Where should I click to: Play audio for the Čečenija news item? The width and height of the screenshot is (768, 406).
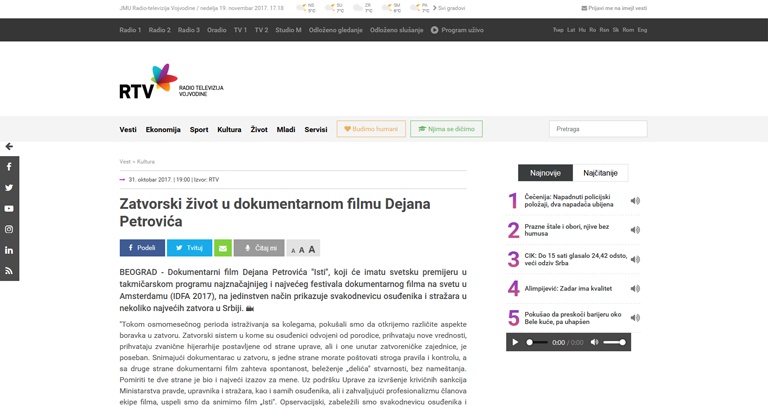coord(634,201)
